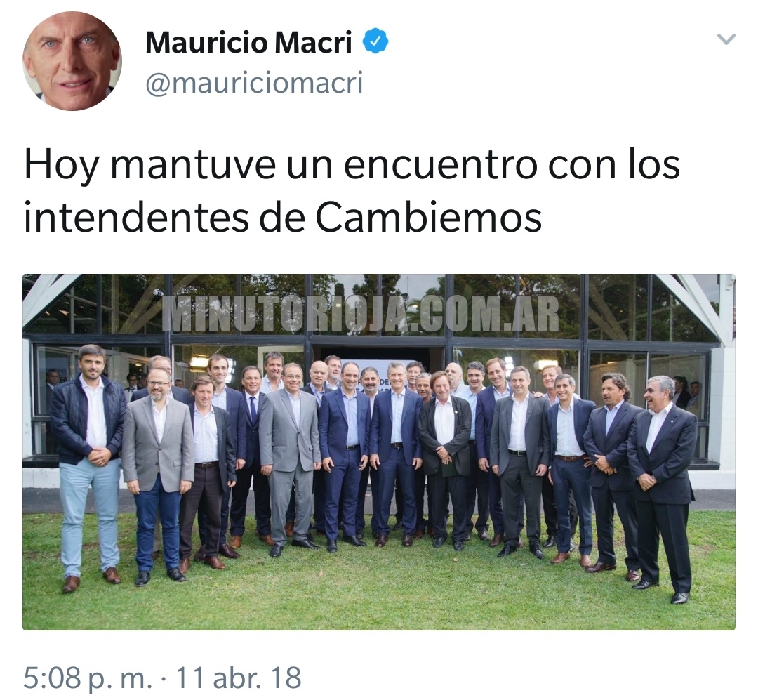The width and height of the screenshot is (758, 700).
Task: Click the word "intendentes" in the tweet
Action: tap(136, 217)
